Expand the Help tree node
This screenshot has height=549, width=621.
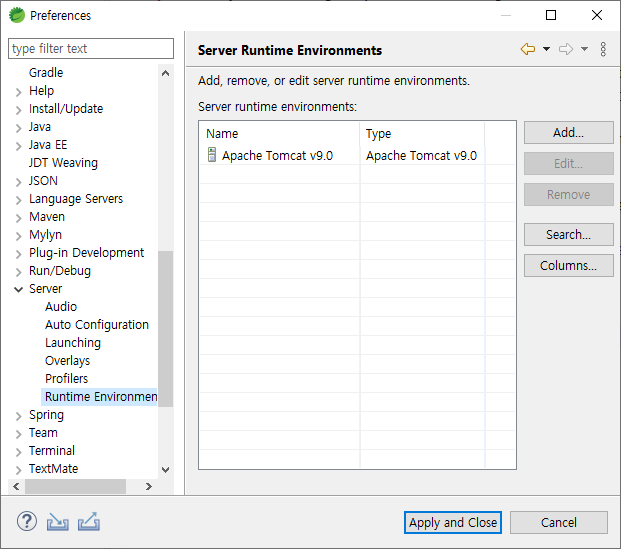point(18,92)
